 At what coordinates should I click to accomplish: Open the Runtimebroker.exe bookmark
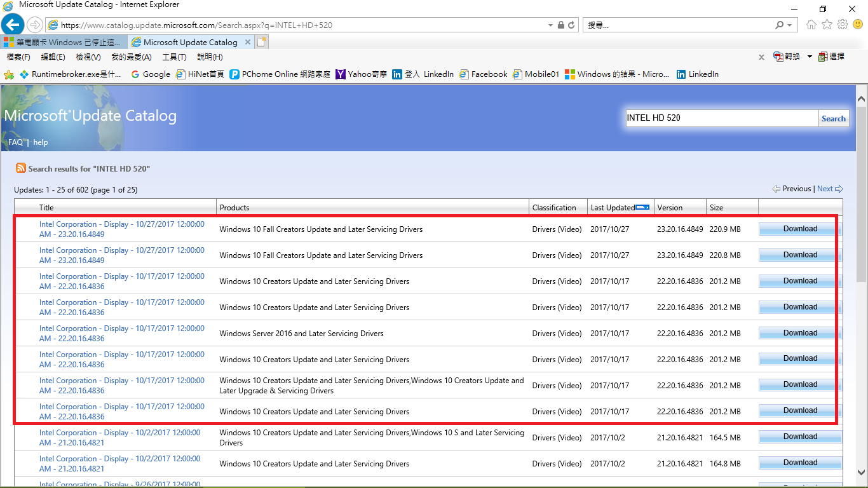[70, 74]
